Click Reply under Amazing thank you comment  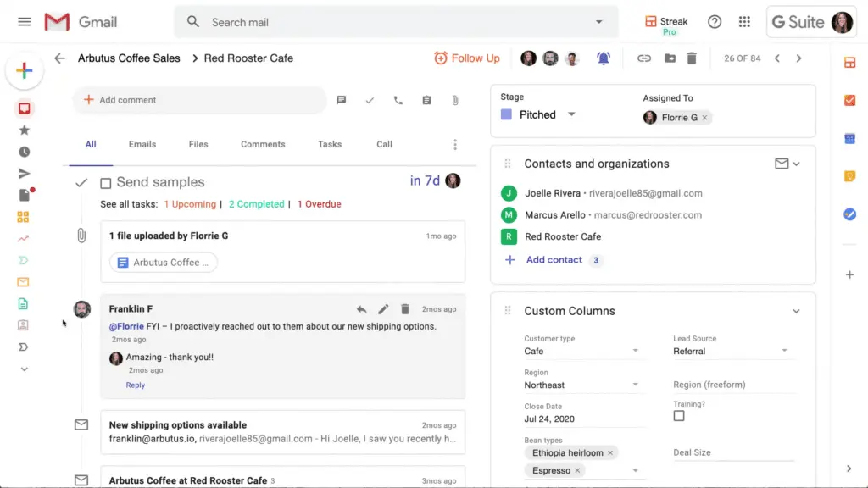[135, 385]
